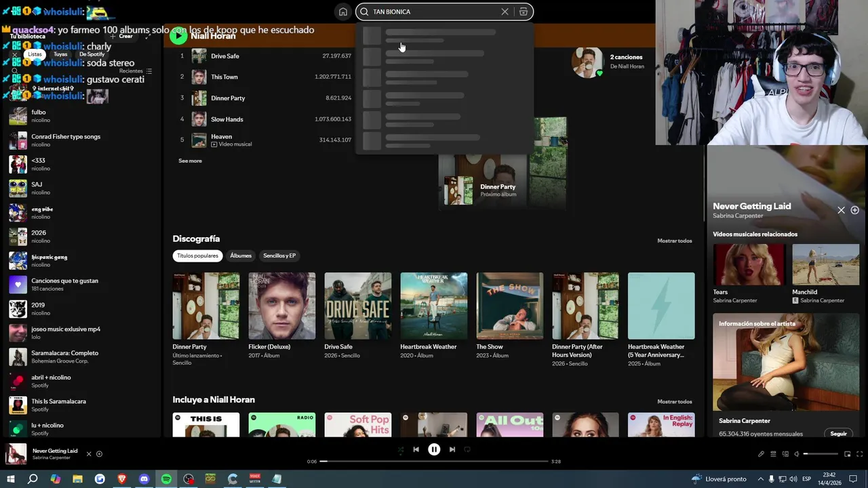Show hidden system tray icons
The height and width of the screenshot is (488, 868).
click(x=760, y=479)
